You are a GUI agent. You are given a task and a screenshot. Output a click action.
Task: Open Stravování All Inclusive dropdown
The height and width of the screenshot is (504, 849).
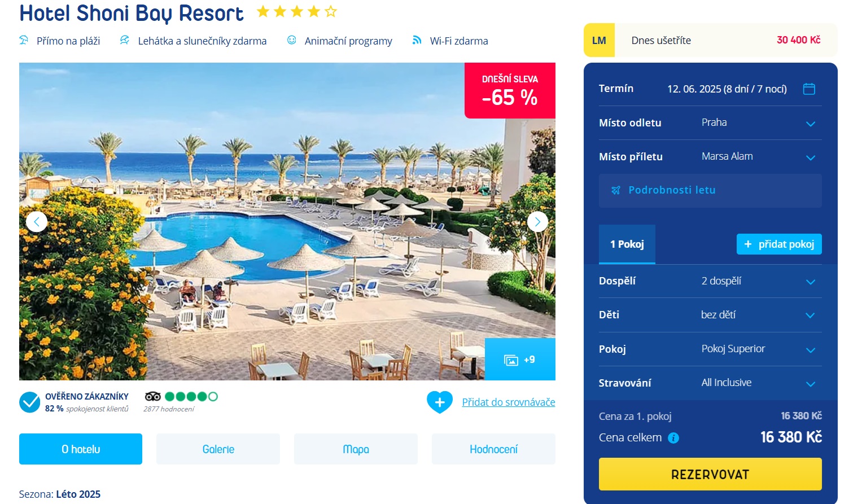(x=710, y=383)
